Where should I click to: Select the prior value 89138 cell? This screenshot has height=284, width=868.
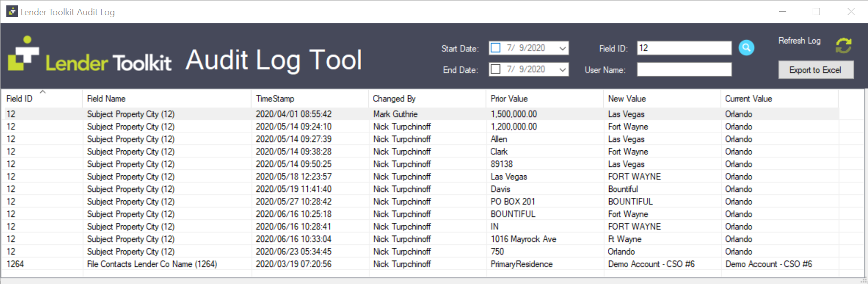[x=502, y=164]
